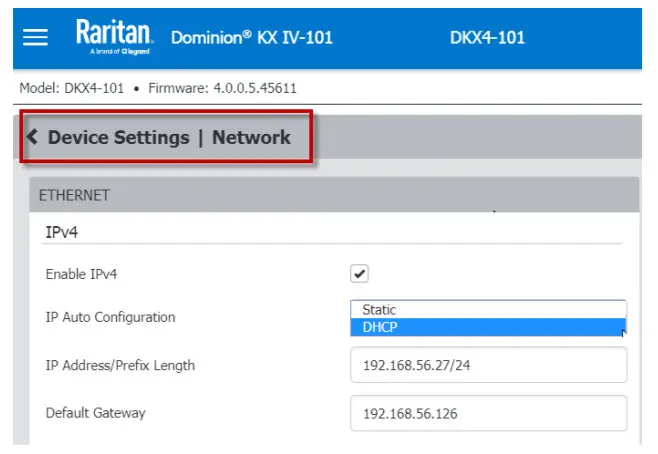Click the Model: DKX4-101 text
Viewport: 658px width, 454px height.
pos(72,88)
